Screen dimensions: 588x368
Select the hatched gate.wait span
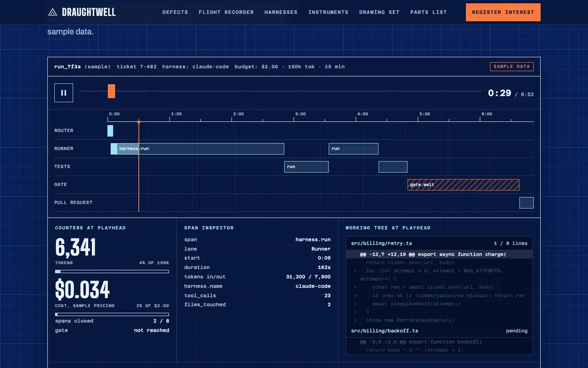tap(463, 184)
